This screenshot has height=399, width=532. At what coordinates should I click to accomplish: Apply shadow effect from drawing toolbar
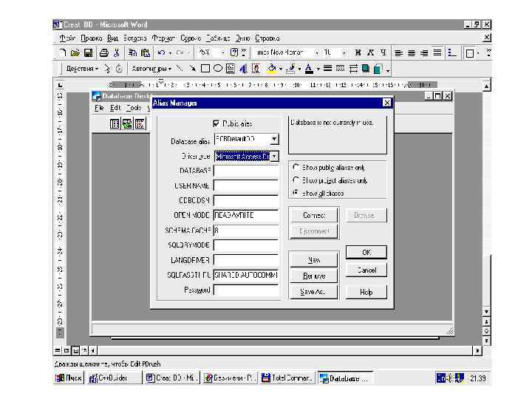(366, 69)
